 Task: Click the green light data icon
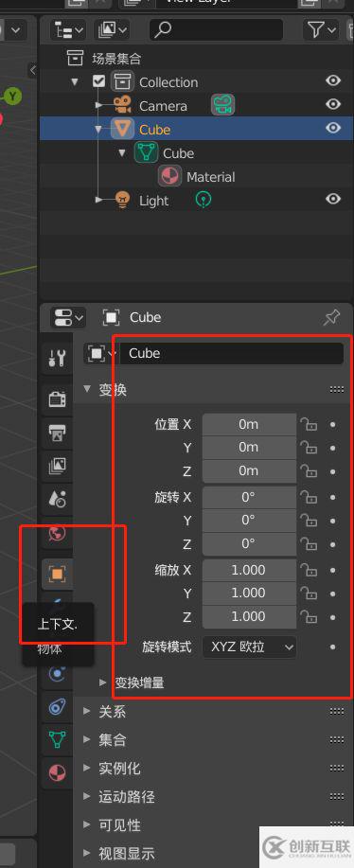[204, 200]
